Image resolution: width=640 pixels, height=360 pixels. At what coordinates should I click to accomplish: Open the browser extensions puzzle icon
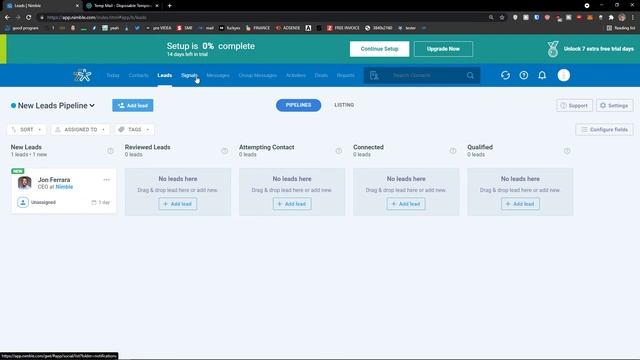[611, 18]
